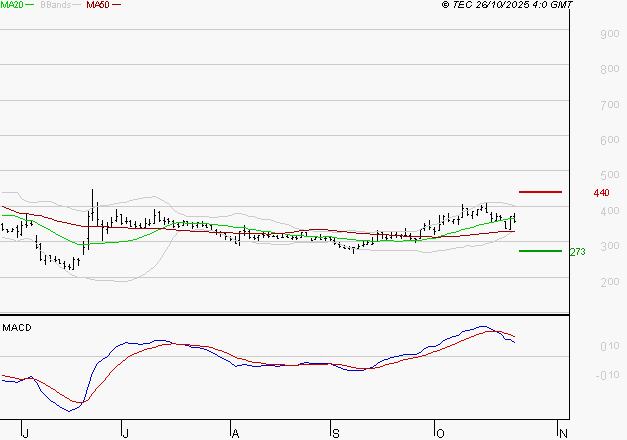Select the A month marker on time axis
627x440 pixels.
point(235,432)
